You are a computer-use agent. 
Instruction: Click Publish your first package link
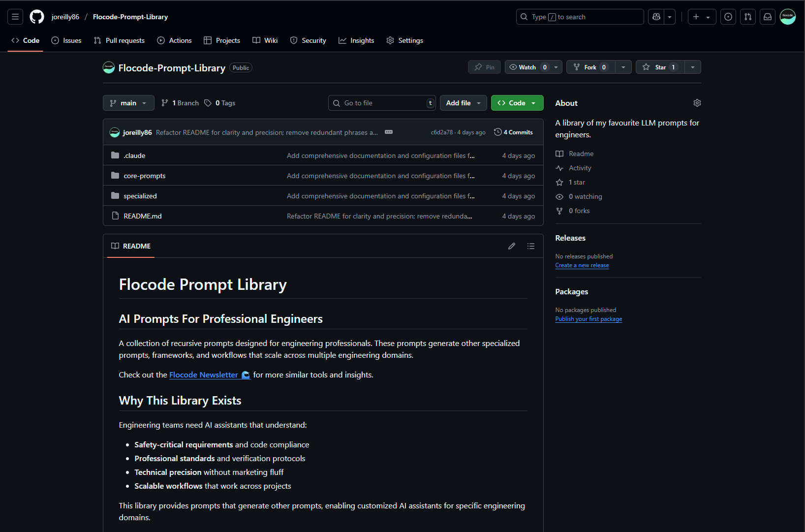tap(588, 319)
